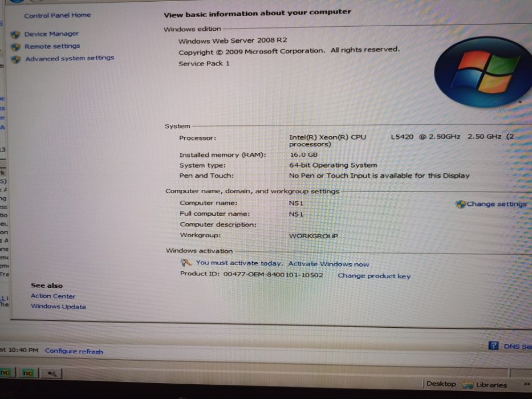
Task: Select No Pen or Touch Input text
Action: point(379,176)
